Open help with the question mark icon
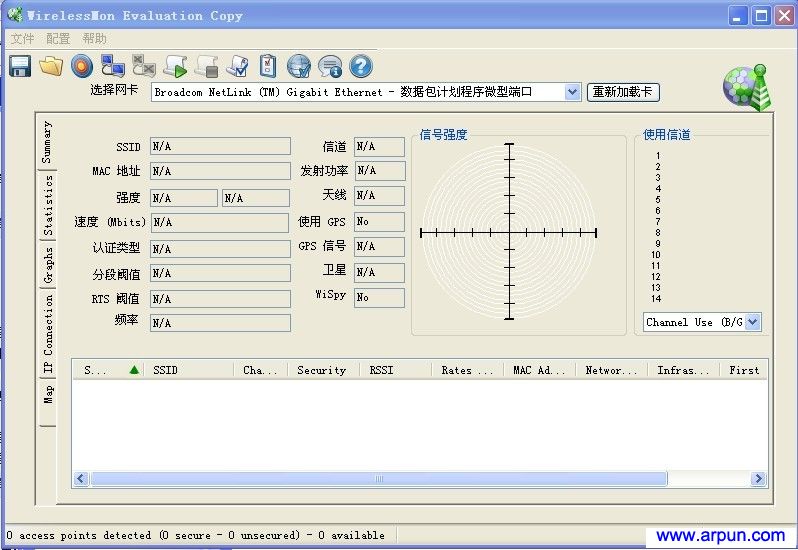This screenshot has height=550, width=798. click(360, 66)
